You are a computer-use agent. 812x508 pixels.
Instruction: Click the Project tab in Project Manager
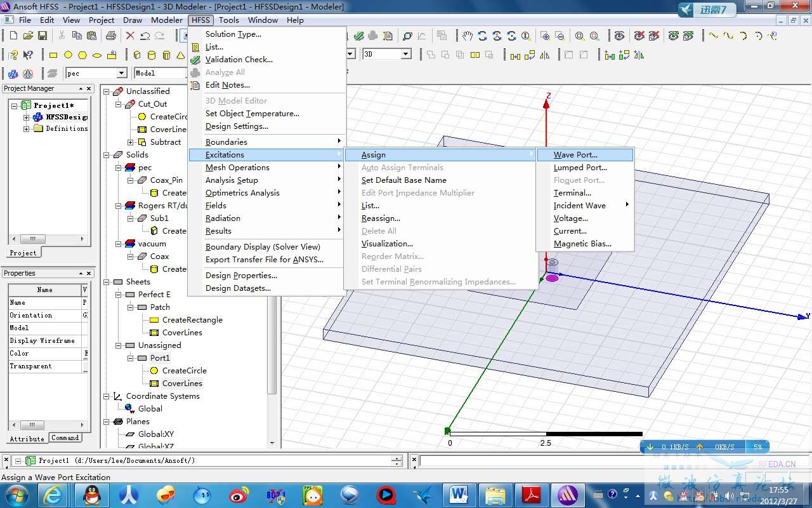click(x=23, y=253)
